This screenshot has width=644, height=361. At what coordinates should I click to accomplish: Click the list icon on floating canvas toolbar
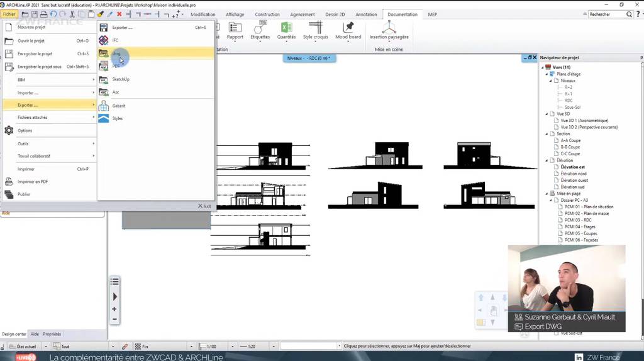click(x=114, y=282)
